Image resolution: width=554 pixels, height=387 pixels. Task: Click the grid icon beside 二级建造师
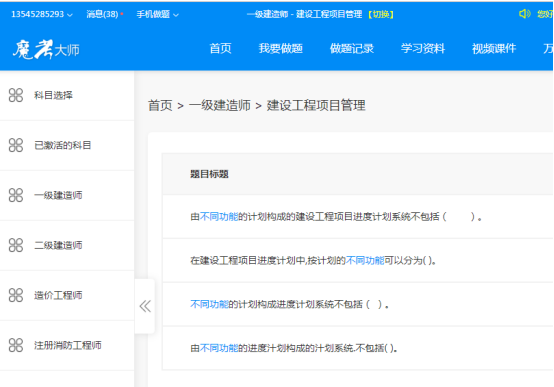pyautogui.click(x=16, y=245)
